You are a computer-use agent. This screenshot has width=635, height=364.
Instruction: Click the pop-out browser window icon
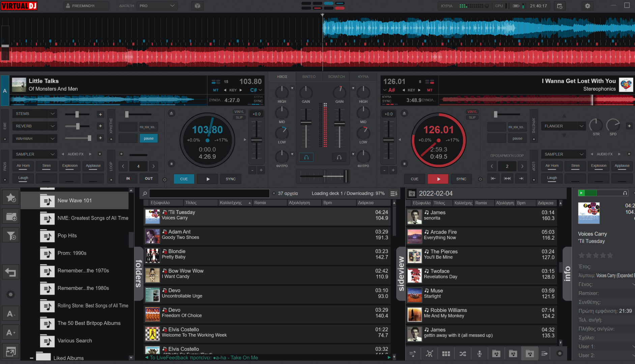click(x=11, y=352)
